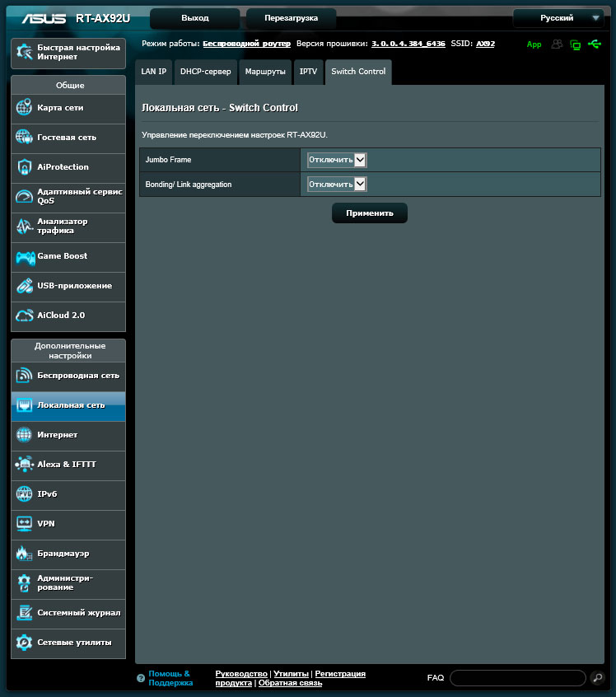
Task: Click the USB application icon
Action: pos(25,285)
